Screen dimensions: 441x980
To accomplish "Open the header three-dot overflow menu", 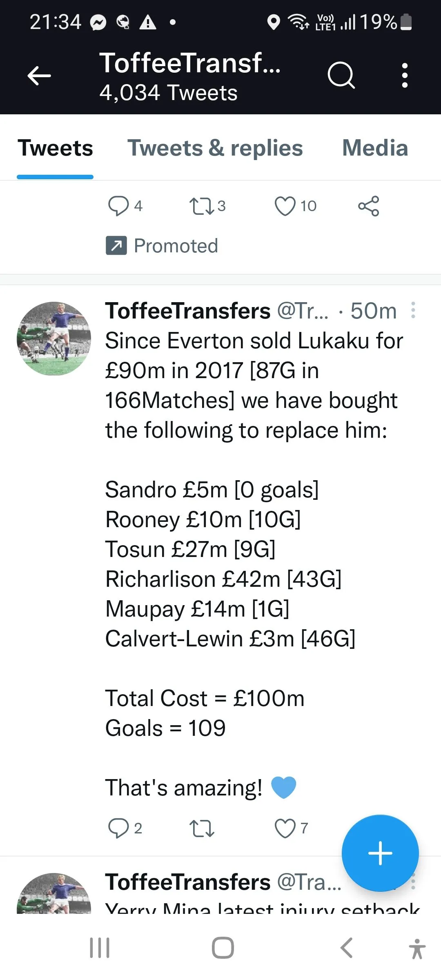I will (x=404, y=76).
